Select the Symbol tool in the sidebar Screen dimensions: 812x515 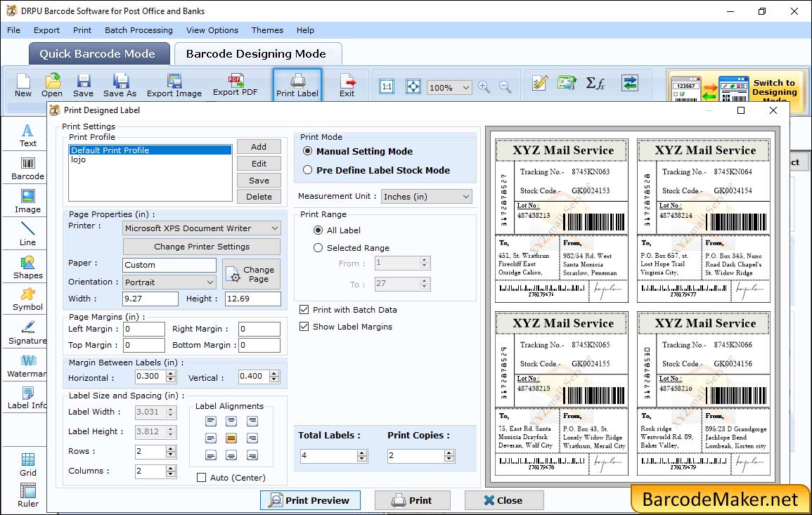point(27,299)
